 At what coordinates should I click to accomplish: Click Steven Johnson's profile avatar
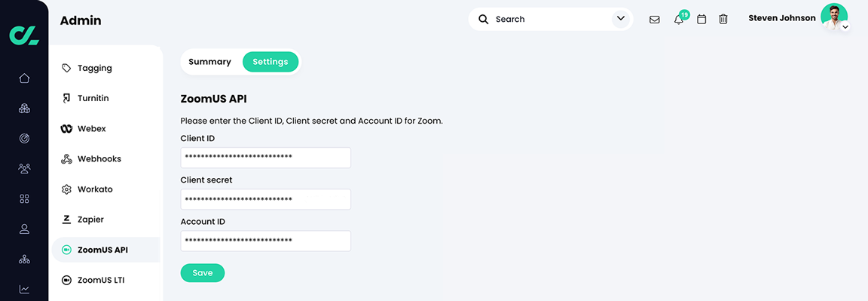[x=833, y=17]
